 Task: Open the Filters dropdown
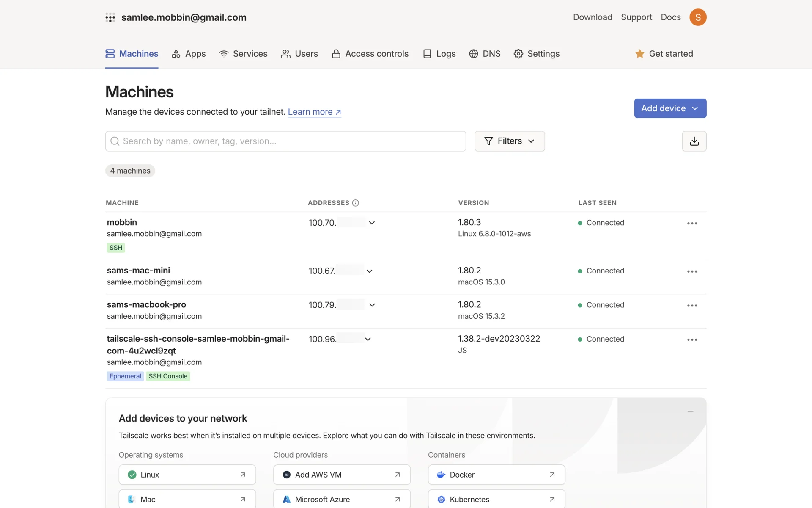[x=509, y=141]
